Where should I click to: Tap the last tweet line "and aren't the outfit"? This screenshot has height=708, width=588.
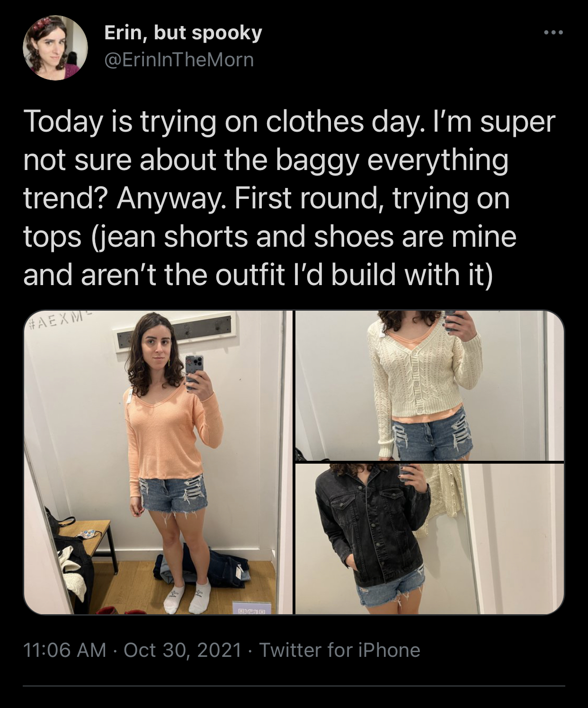tap(258, 275)
